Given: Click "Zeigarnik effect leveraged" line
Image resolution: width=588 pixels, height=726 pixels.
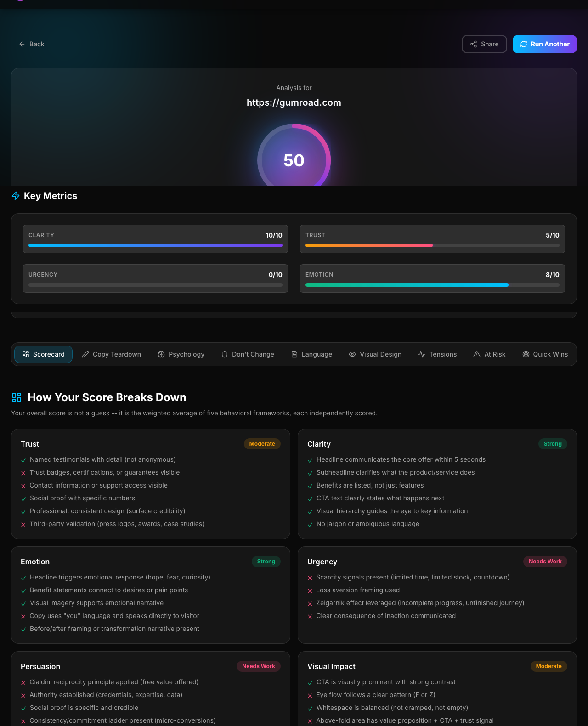Looking at the screenshot, I should coord(420,603).
